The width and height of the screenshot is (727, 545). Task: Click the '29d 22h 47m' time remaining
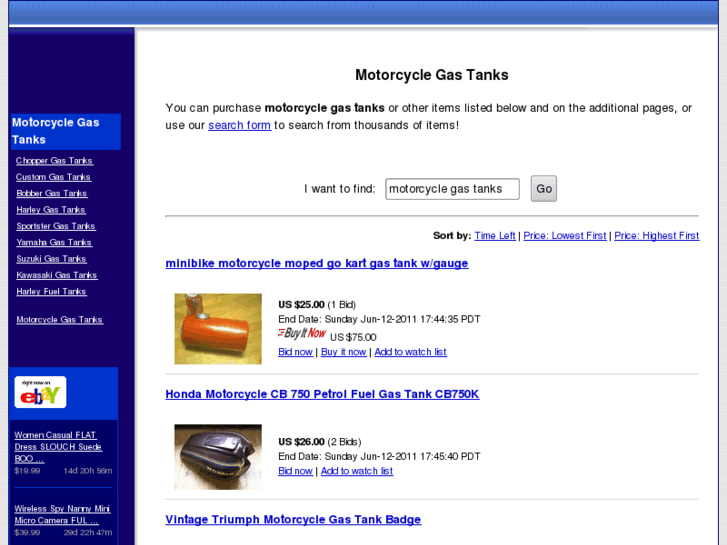coord(88,532)
